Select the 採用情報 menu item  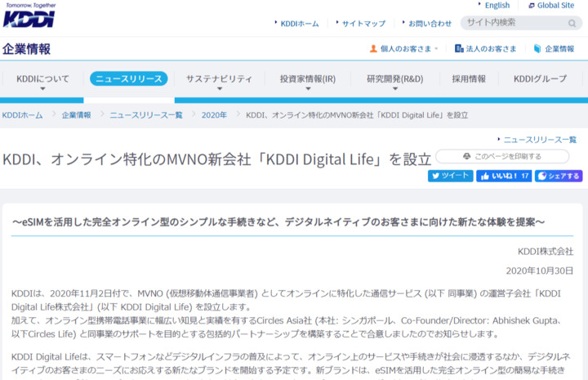(469, 78)
